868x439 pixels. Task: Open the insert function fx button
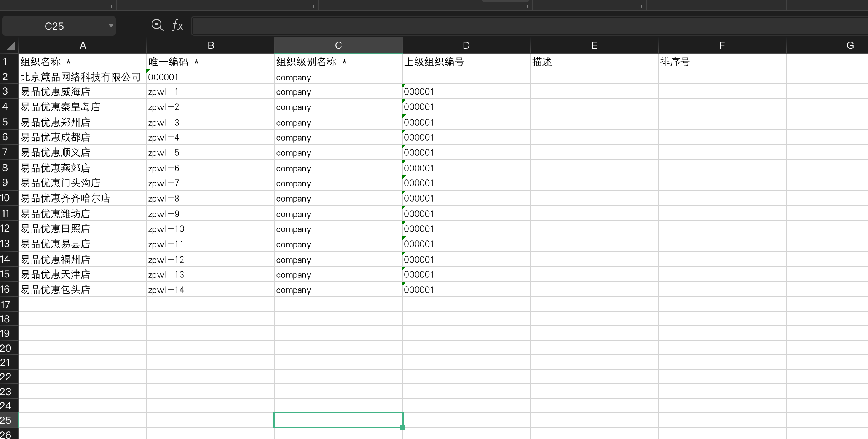177,26
